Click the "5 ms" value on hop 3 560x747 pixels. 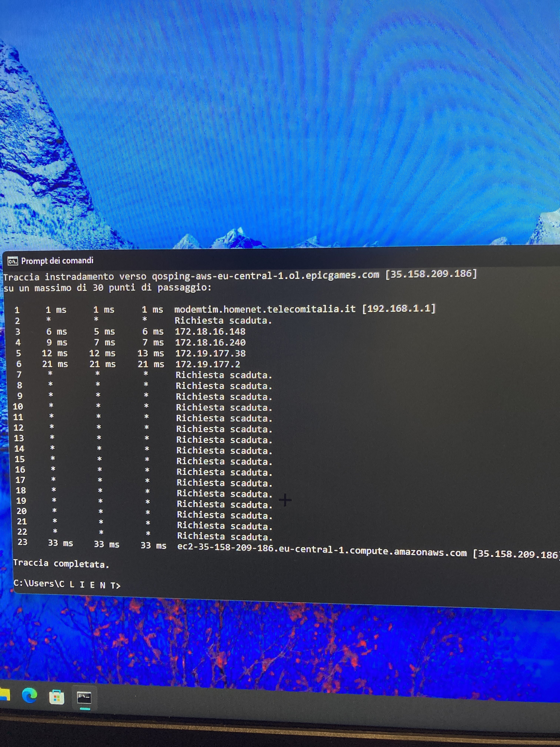point(104,332)
